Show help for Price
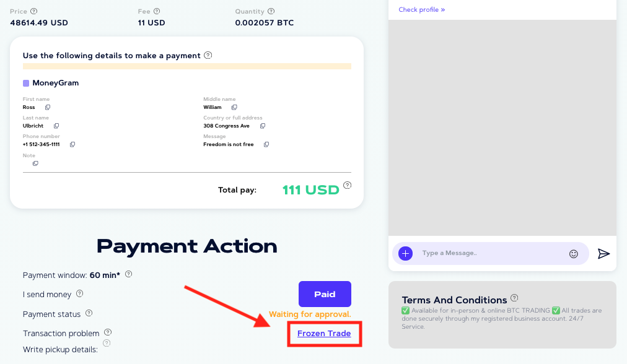This screenshot has width=627, height=364. pos(34,11)
